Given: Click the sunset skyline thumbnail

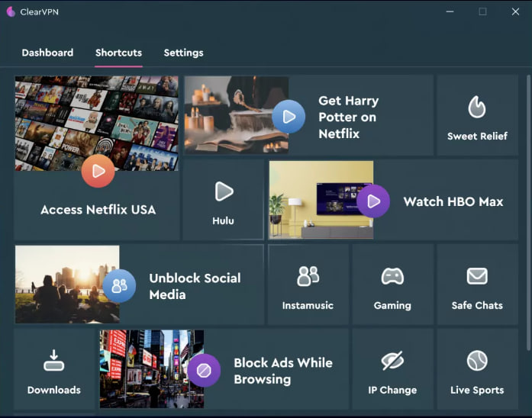Looking at the screenshot, I should (67, 285).
